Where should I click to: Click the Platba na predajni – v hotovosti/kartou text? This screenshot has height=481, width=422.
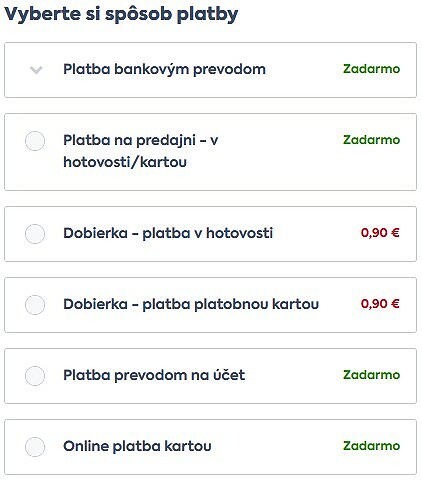pyautogui.click(x=140, y=151)
